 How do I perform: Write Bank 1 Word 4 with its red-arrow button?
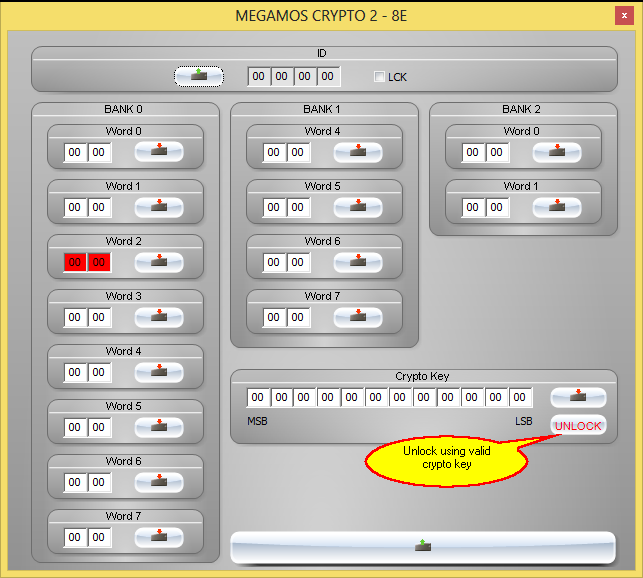click(358, 152)
